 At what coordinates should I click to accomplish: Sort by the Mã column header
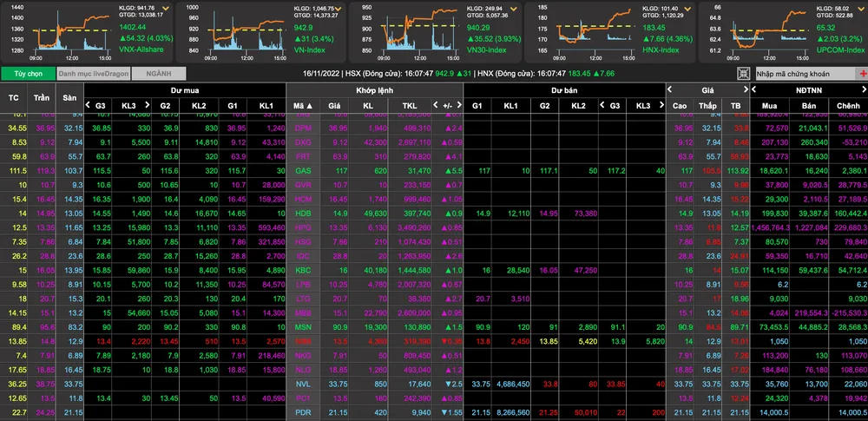point(303,106)
